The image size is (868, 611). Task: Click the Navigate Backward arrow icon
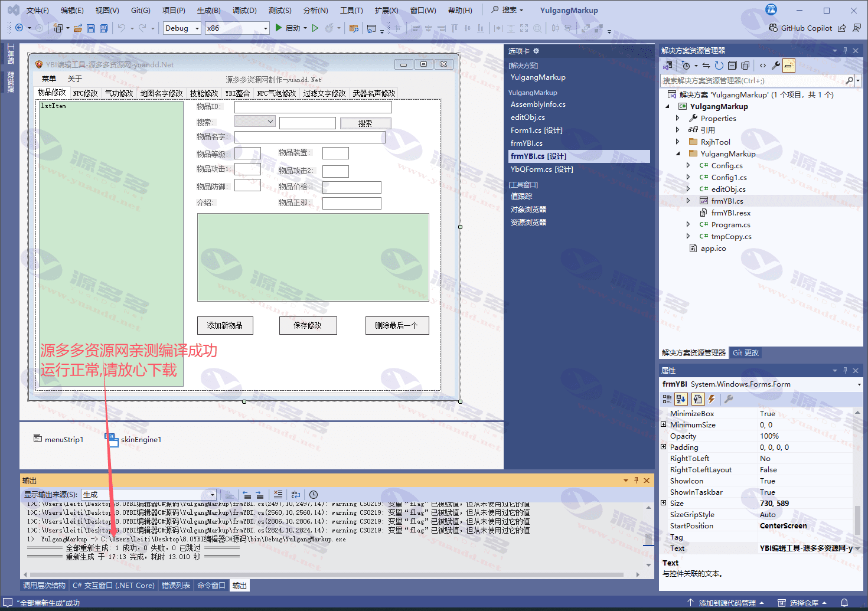(19, 28)
